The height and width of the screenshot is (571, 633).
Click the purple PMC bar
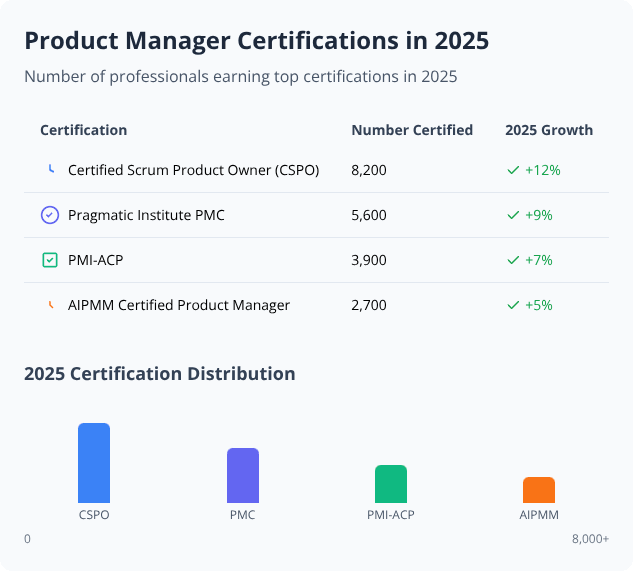coord(242,475)
